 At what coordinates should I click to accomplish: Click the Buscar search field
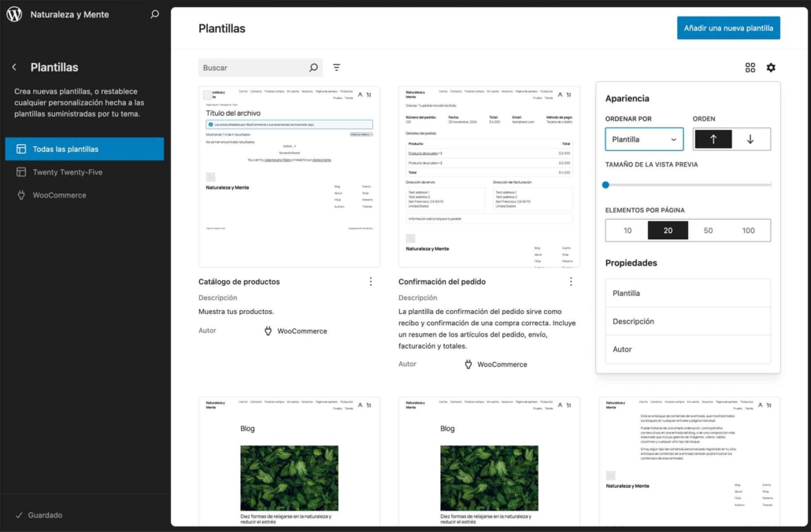(252, 68)
